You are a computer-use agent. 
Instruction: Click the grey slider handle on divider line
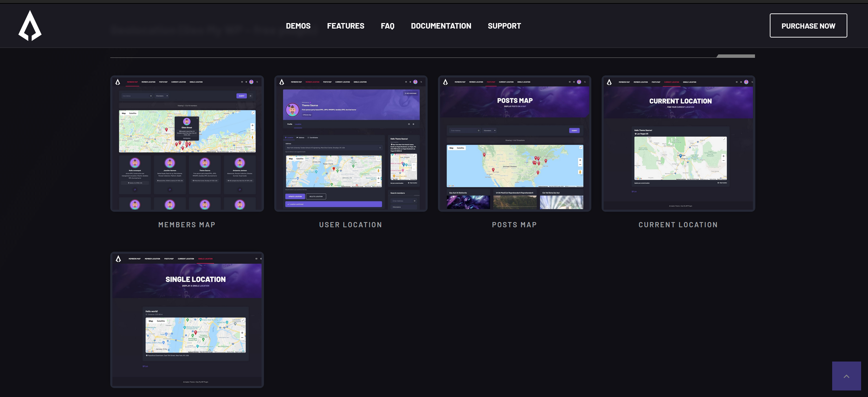(736, 56)
